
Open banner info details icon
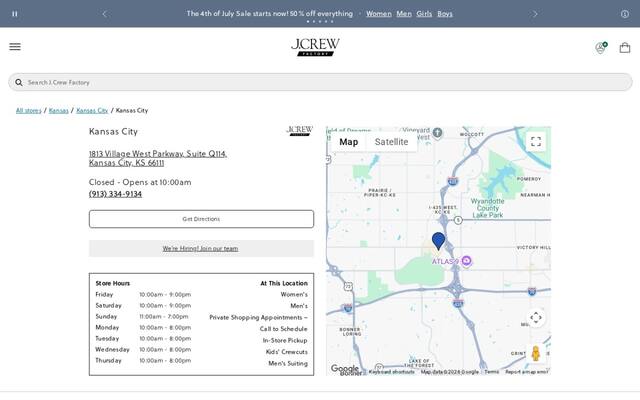[x=625, y=14]
